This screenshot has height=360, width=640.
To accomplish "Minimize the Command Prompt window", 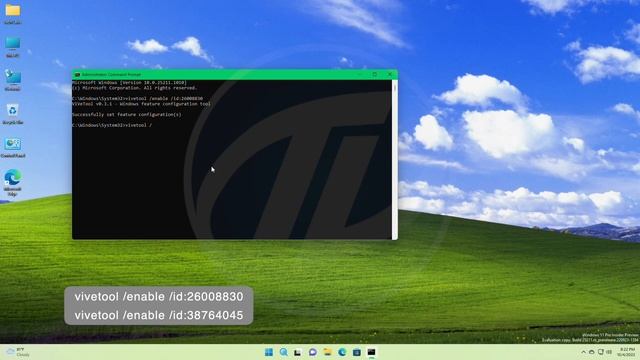I will 360,75.
